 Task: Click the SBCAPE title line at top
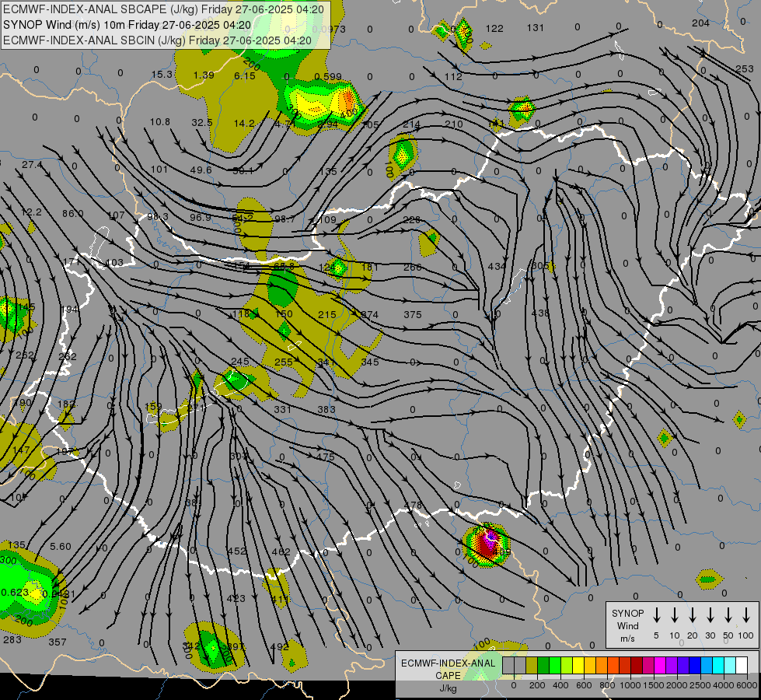(x=163, y=9)
